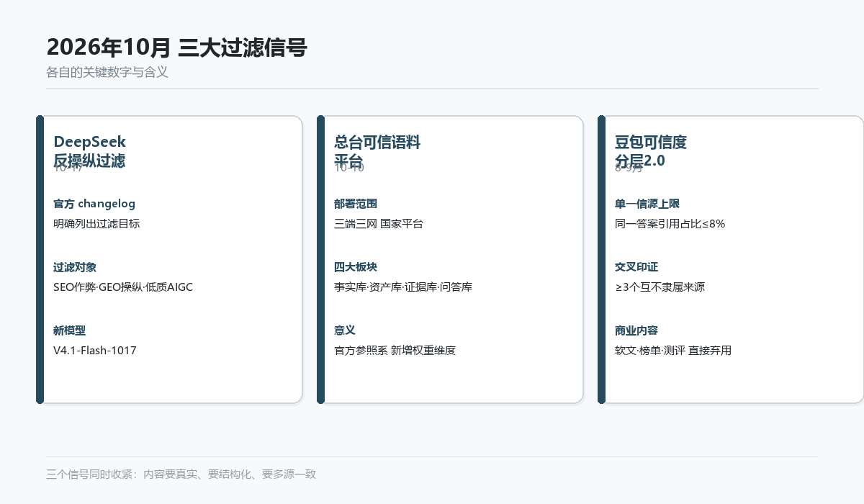
Task: Select the DeepSeek 反操纵过滤 card heading
Action: [90, 151]
